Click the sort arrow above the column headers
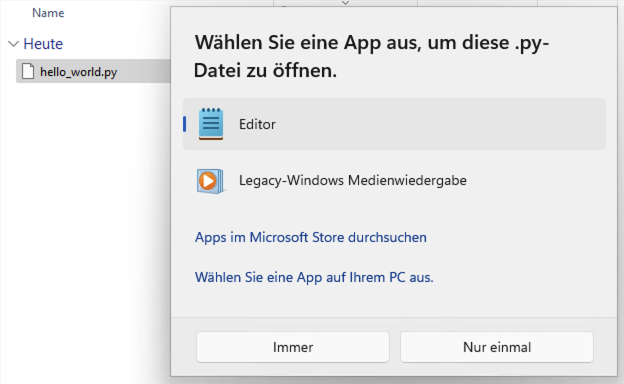Viewport: 624px width, 384px height. (x=345, y=3)
